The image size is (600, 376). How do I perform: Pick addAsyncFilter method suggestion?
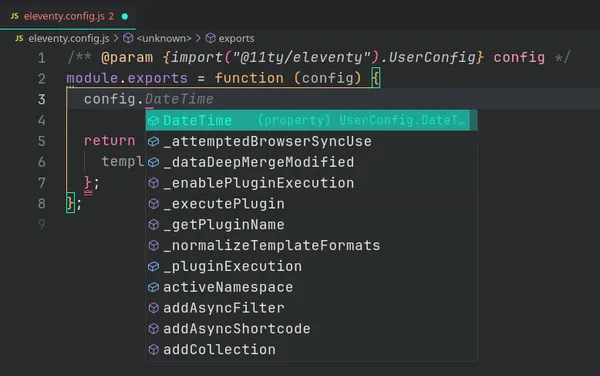(x=311, y=308)
